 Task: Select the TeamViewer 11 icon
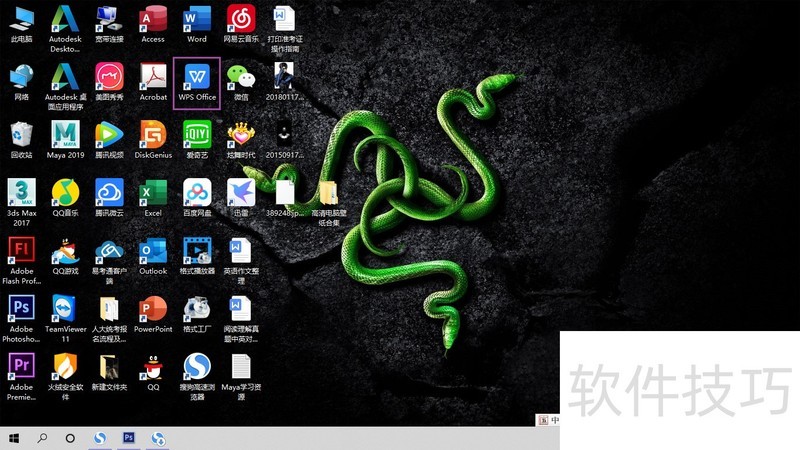click(65, 318)
